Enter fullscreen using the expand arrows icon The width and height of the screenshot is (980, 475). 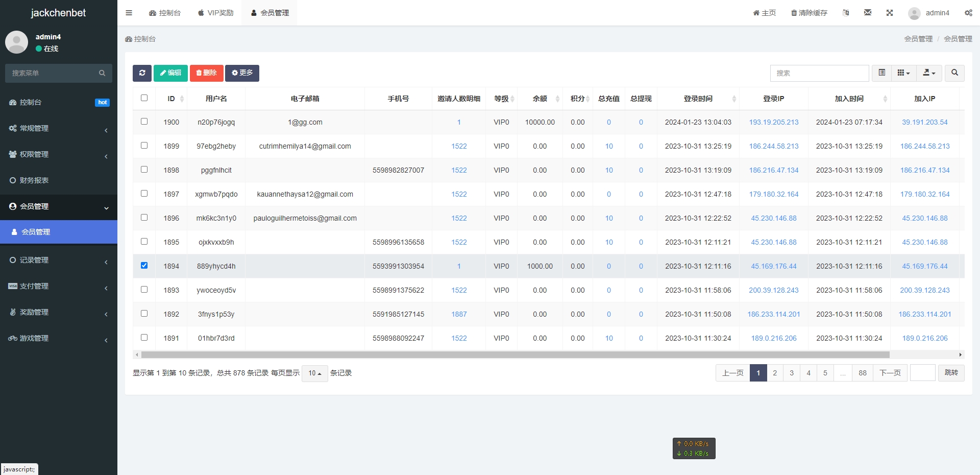(x=890, y=13)
